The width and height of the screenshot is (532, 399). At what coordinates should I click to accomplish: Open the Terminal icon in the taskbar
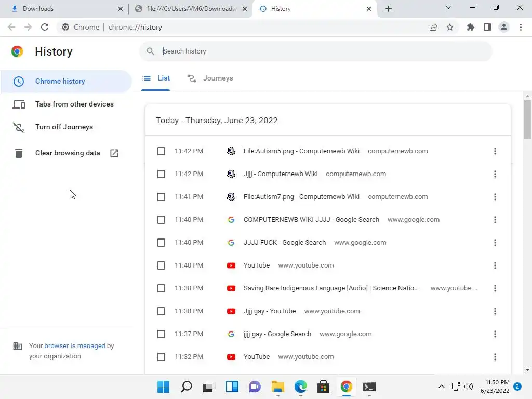[x=369, y=387]
